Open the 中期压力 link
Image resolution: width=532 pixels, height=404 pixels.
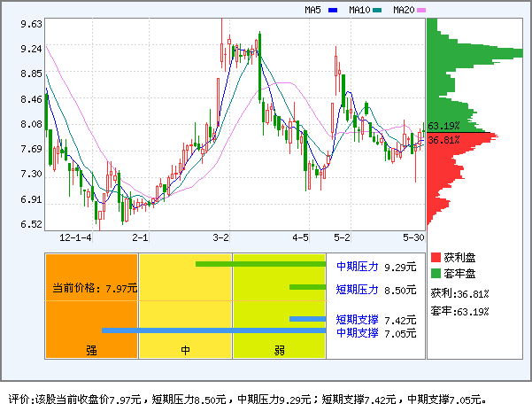(358, 266)
